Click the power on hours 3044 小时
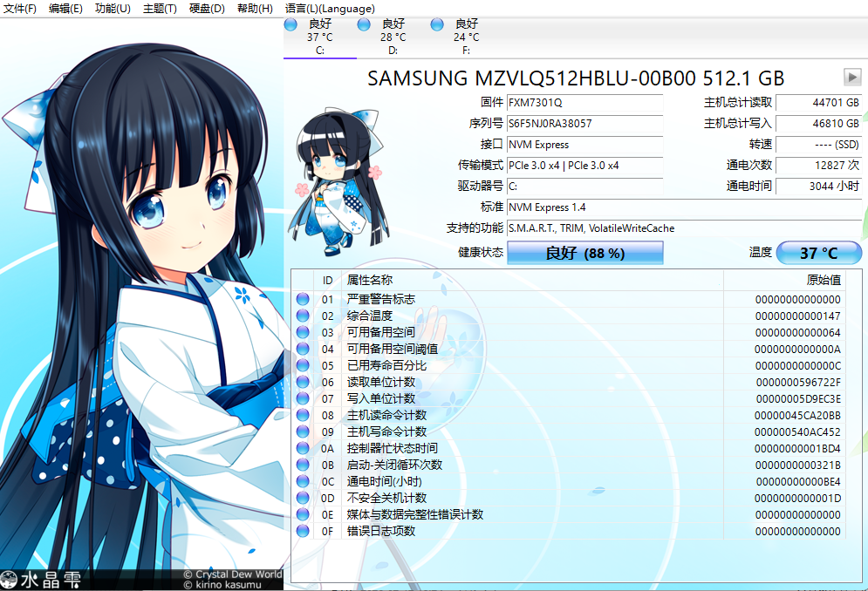 click(x=819, y=187)
